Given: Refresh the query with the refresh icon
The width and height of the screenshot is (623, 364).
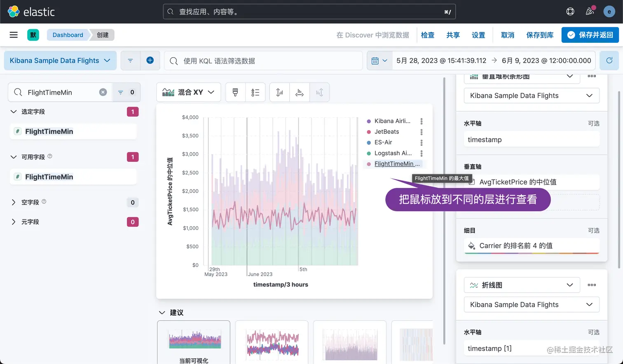Looking at the screenshot, I should 609,61.
